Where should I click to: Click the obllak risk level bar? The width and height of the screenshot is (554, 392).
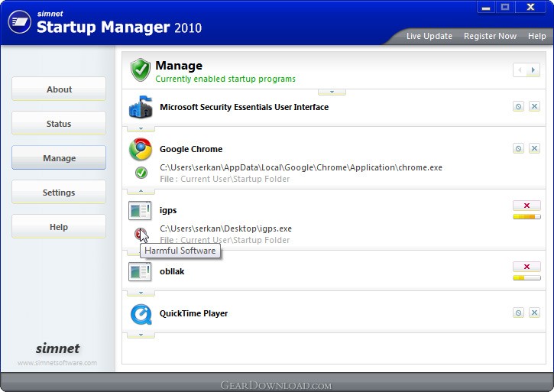(x=526, y=278)
